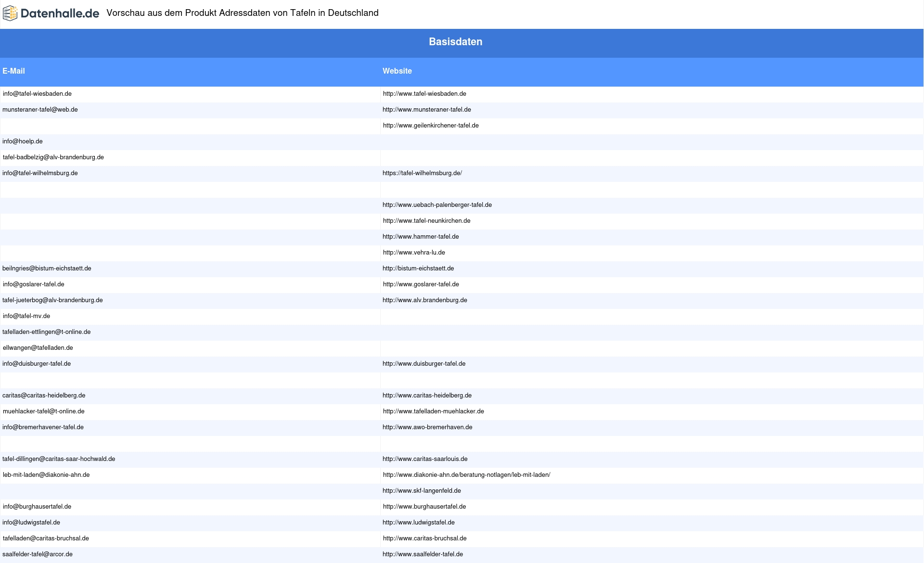Screen dimensions: 924x563
Task: Select email ellwangen@tafelladen.de
Action: point(38,348)
